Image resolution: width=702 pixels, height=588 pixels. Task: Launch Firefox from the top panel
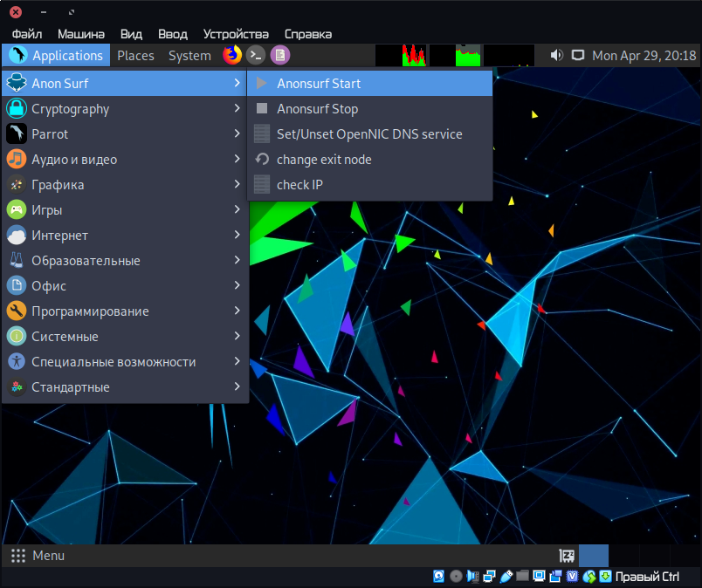tap(231, 55)
